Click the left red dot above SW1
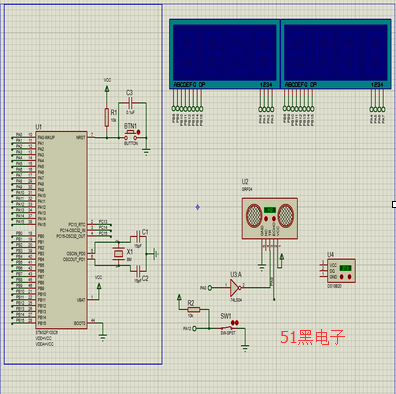The height and width of the screenshot is (394, 396). pyautogui.click(x=233, y=322)
